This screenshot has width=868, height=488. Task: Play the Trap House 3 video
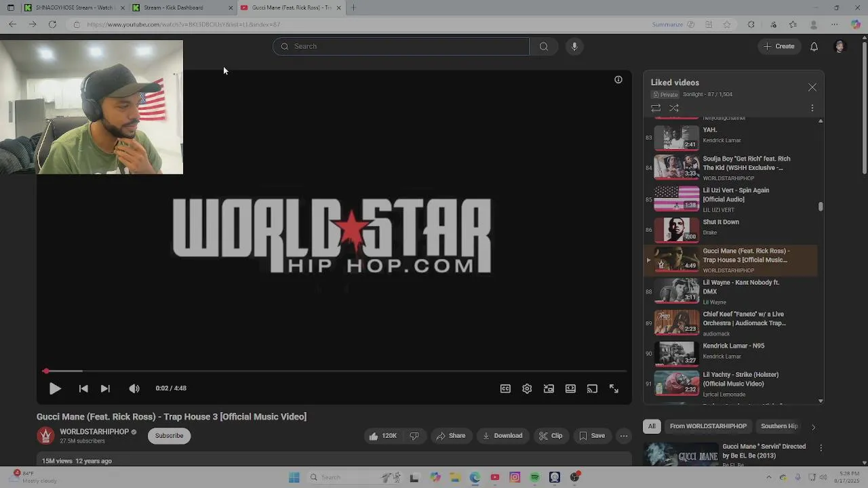point(55,388)
